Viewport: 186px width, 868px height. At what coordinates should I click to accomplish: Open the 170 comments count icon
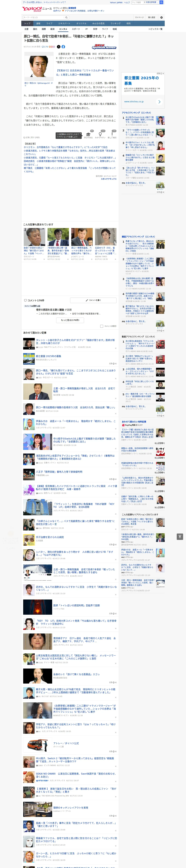[x=45, y=47]
